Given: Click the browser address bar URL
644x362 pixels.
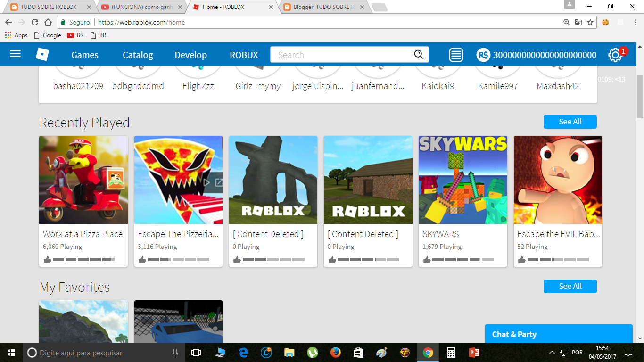Looking at the screenshot, I should pos(140,22).
